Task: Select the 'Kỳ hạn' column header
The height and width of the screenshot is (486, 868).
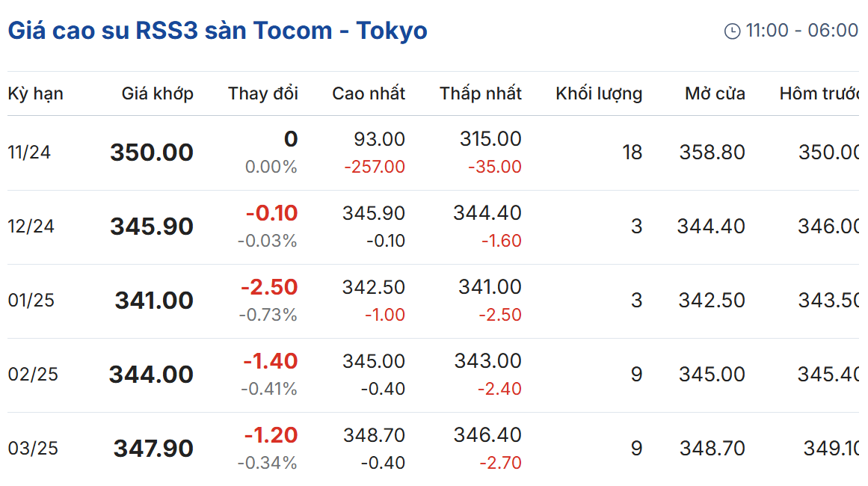Action: (35, 93)
